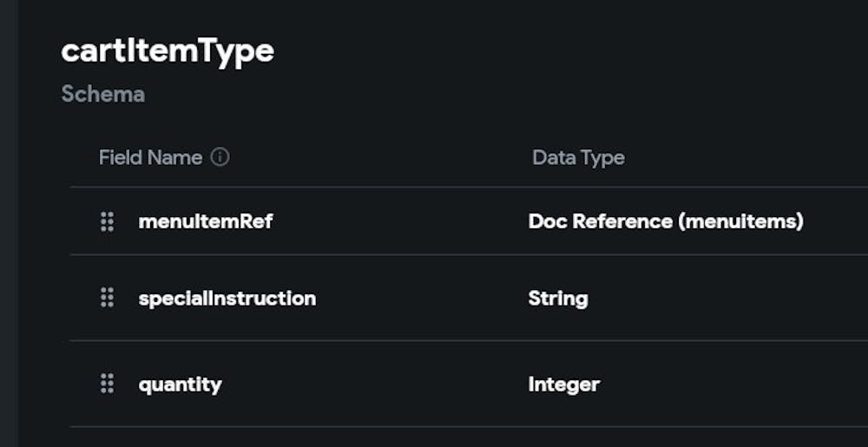Click blank header area right of Data Type
The width and height of the screenshot is (868, 447).
(x=746, y=157)
